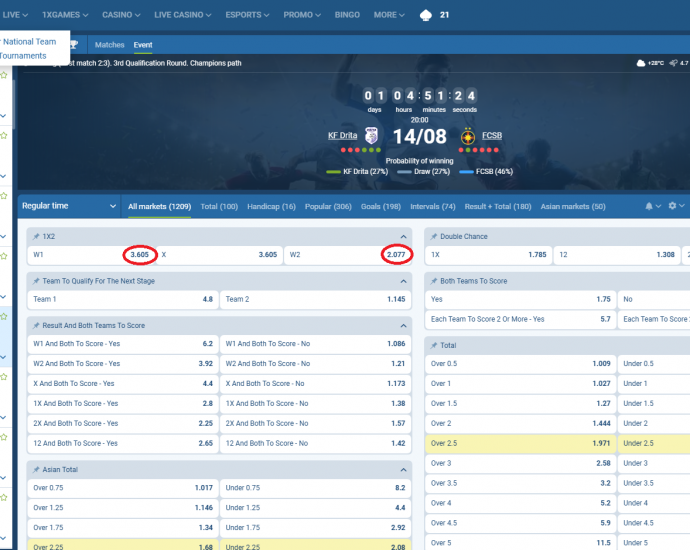Select W2 And Both To Score - No
Image resolution: width=690 pixels, height=550 pixels.
316,363
